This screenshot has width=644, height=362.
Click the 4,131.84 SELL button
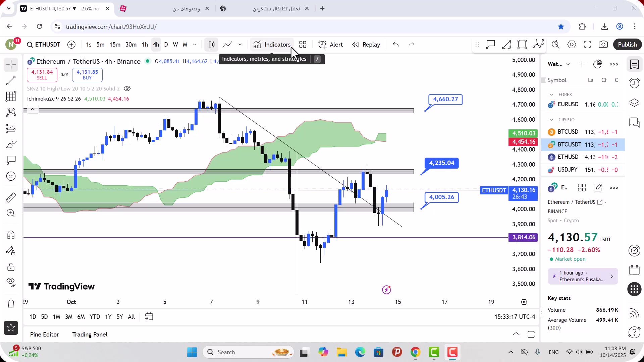pos(42,75)
